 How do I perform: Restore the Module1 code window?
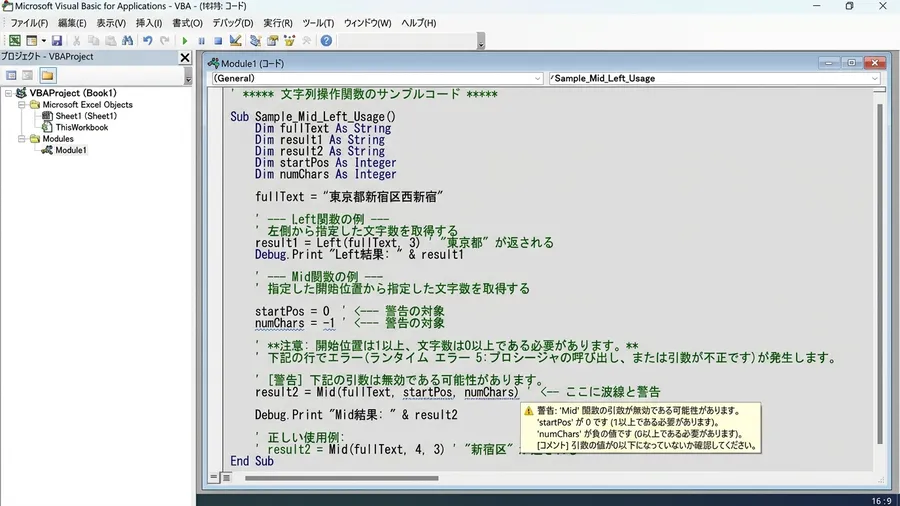(851, 63)
